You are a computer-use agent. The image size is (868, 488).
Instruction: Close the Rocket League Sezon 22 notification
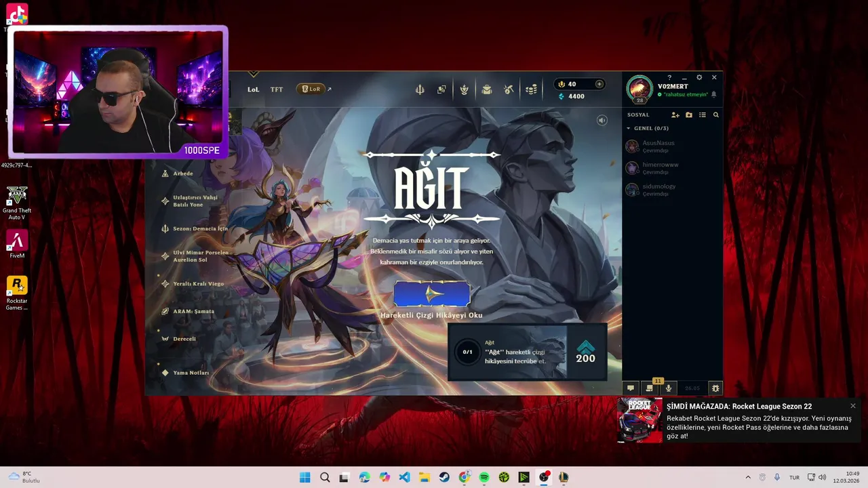[x=853, y=406]
